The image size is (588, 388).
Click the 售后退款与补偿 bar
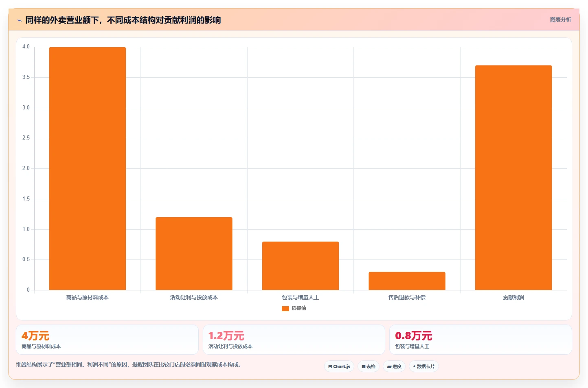(x=407, y=281)
